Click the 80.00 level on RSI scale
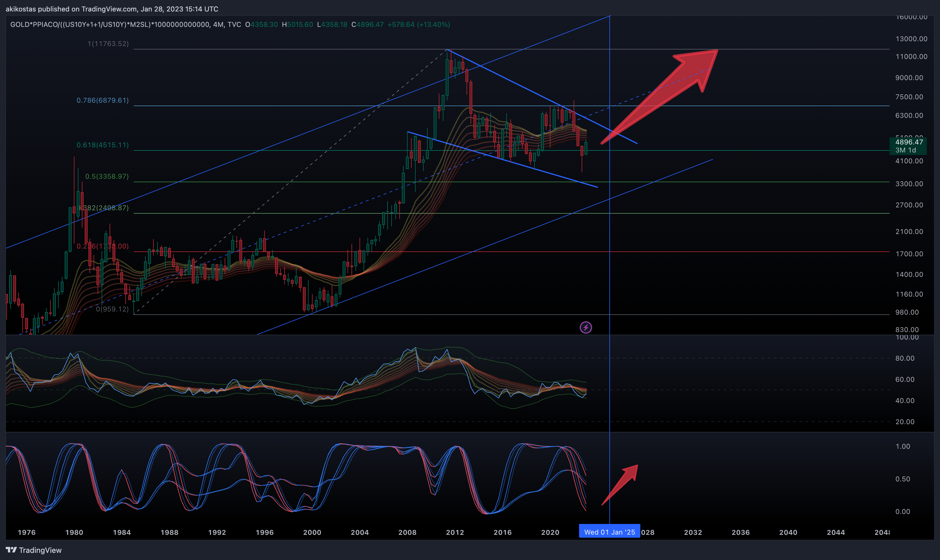Screen dimensions: 940x560 [905, 358]
